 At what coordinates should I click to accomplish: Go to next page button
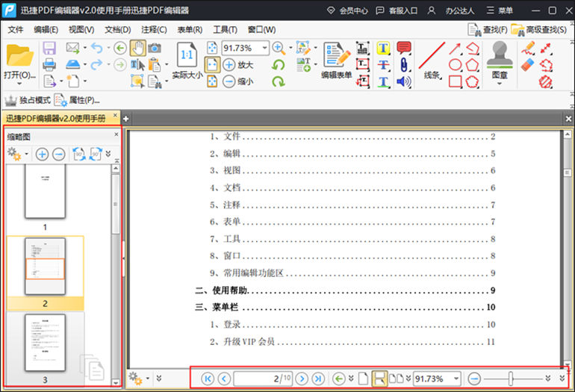pos(302,379)
